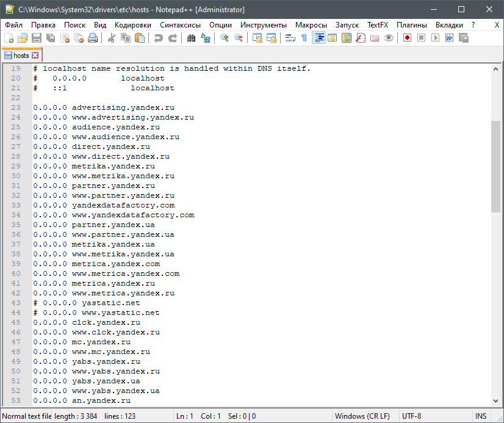Open the Кодировки menu
The width and height of the screenshot is (504, 423).
pos(133,25)
